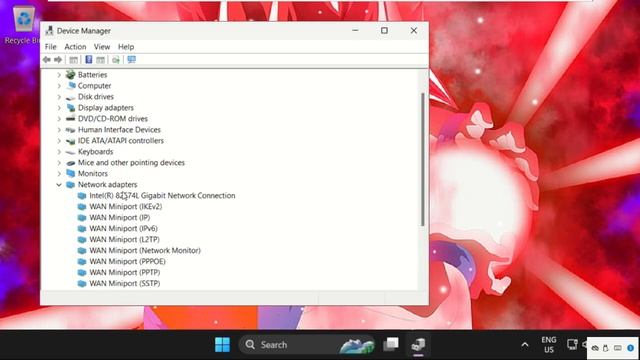Screen dimensions: 640x360
Task: Click the Network adapters category icon
Action: (x=71, y=184)
